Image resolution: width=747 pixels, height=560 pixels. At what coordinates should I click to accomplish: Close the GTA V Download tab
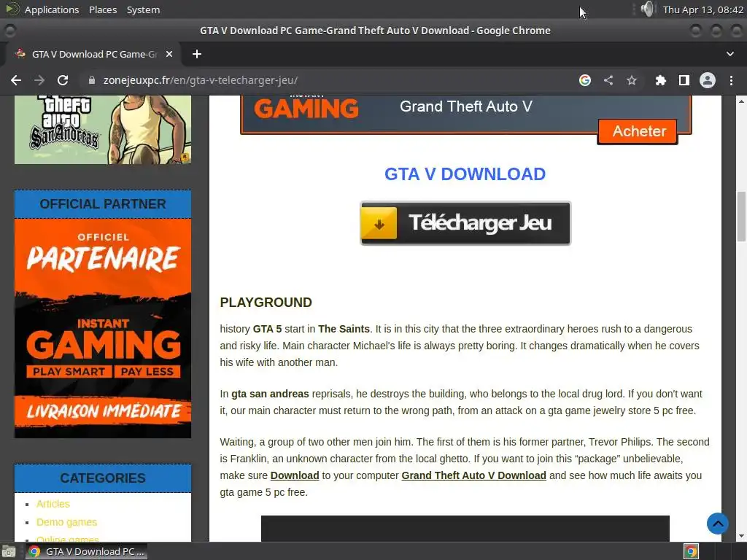click(x=169, y=54)
